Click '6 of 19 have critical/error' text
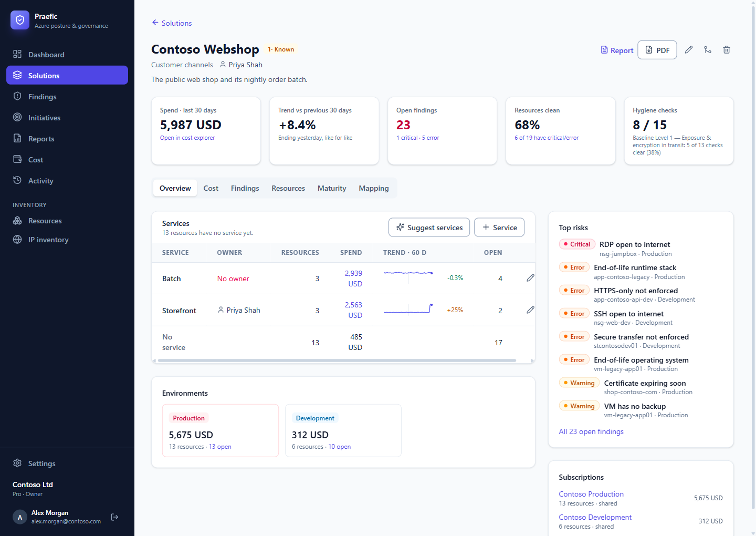This screenshot has height=536, width=756. (x=547, y=138)
